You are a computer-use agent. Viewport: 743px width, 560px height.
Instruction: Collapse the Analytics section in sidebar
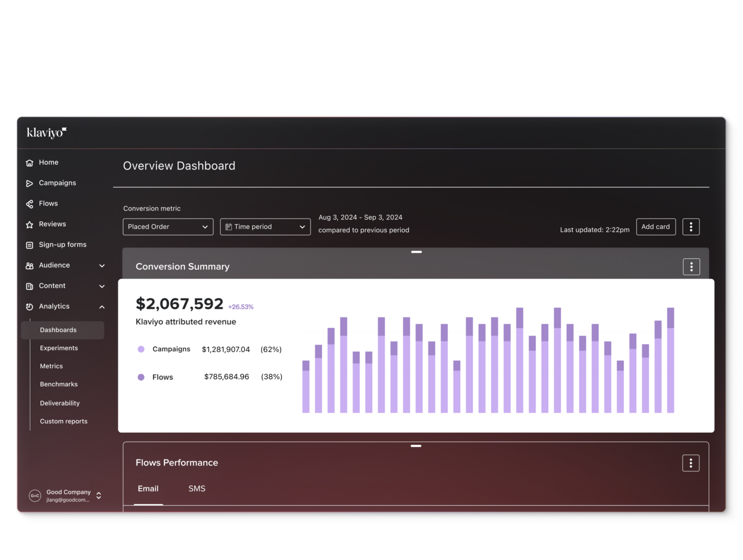coord(102,306)
